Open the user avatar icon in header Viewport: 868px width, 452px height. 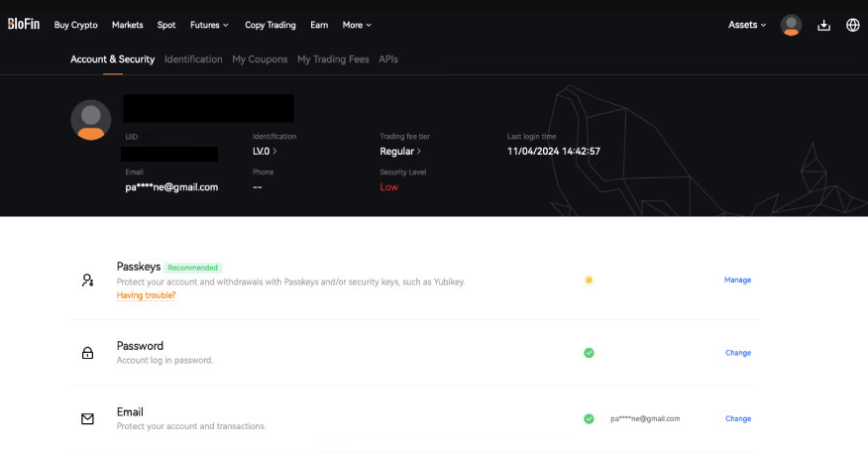pyautogui.click(x=791, y=25)
